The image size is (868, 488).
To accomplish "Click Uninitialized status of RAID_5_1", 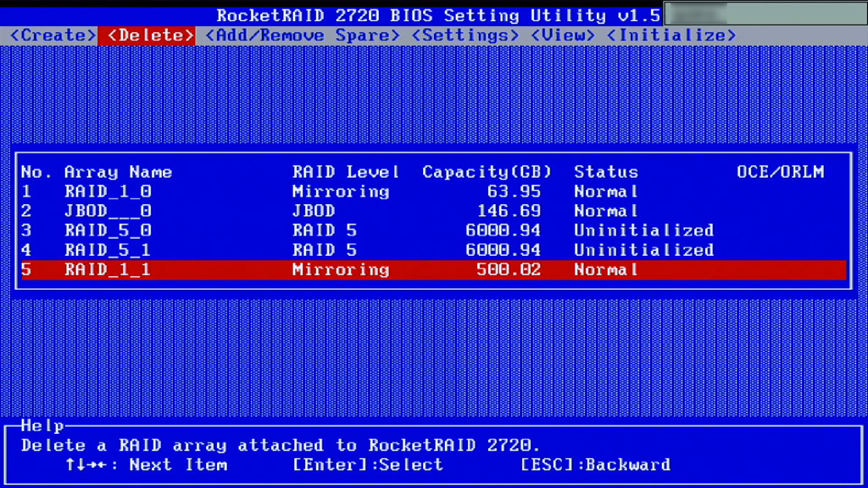I will point(644,250).
